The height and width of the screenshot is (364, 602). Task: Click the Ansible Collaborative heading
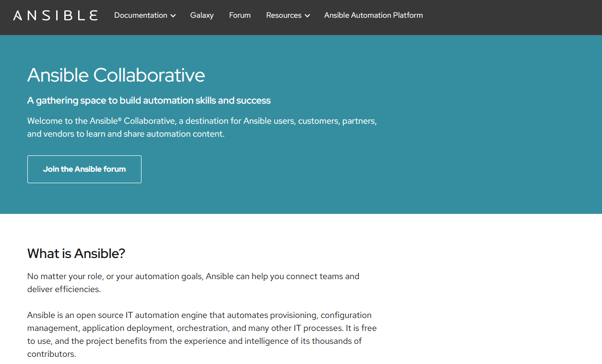tap(116, 75)
